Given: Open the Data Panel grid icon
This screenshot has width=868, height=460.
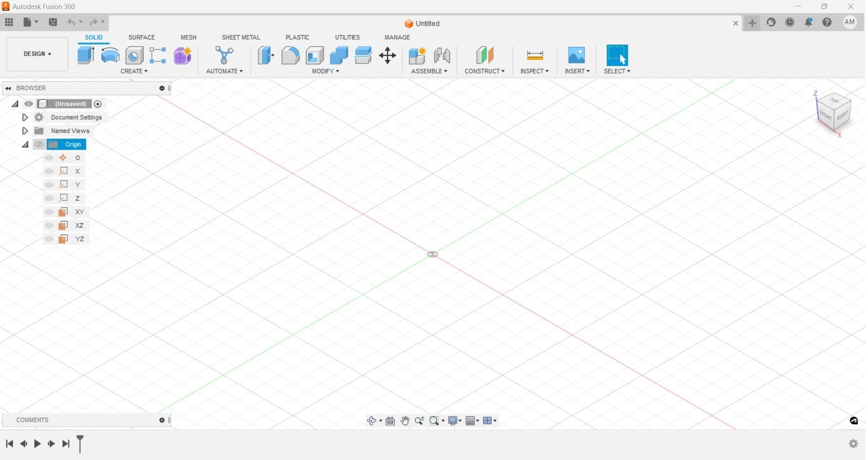Looking at the screenshot, I should [x=9, y=22].
